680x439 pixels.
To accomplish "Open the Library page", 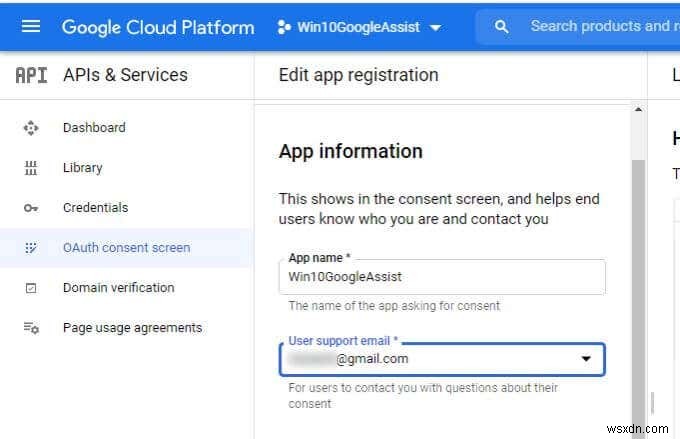I will point(82,168).
